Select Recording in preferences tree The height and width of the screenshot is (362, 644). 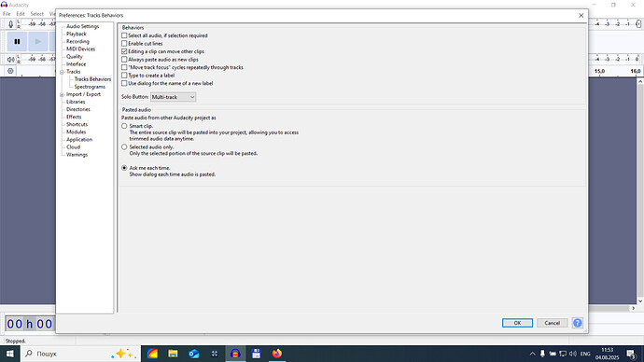(77, 41)
